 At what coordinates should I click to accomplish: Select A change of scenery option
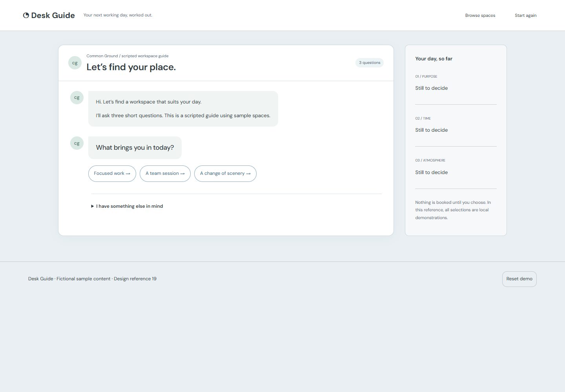pos(225,174)
